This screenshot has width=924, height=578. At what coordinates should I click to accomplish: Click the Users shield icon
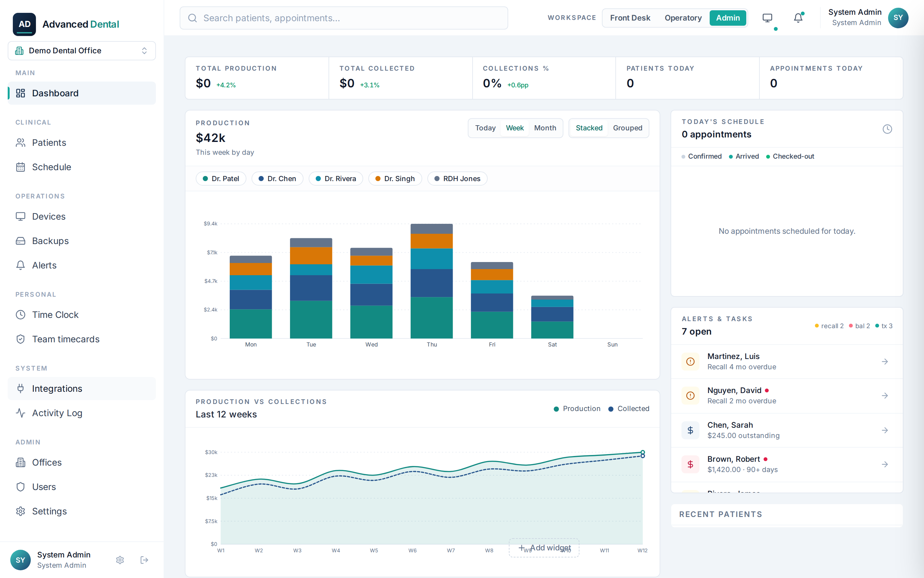pos(21,487)
